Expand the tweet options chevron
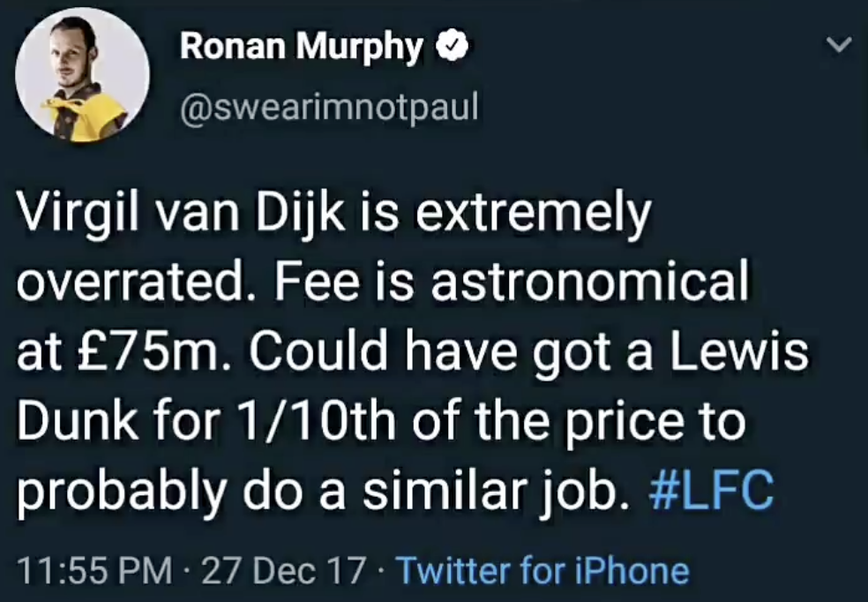Screen dimensions: 868x602 841,44
